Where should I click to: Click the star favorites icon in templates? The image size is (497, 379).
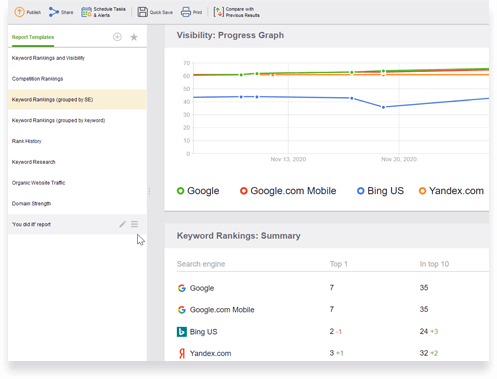134,37
